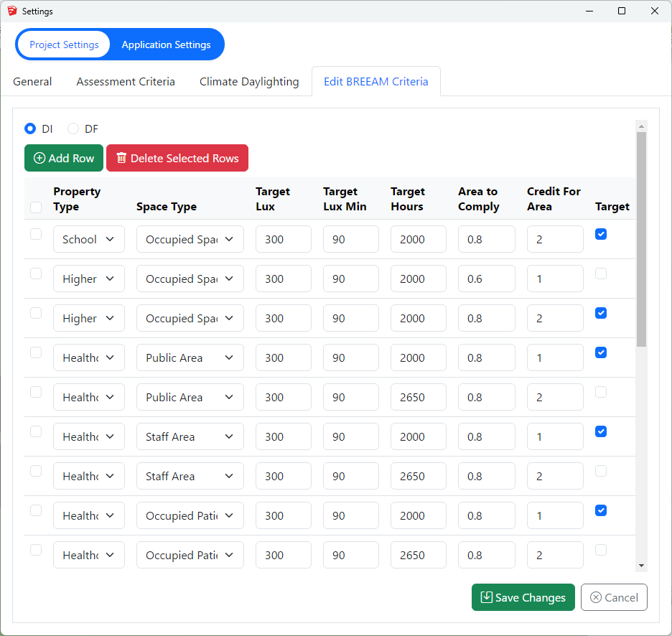
Task: Open the School property type dropdown
Action: tap(88, 239)
